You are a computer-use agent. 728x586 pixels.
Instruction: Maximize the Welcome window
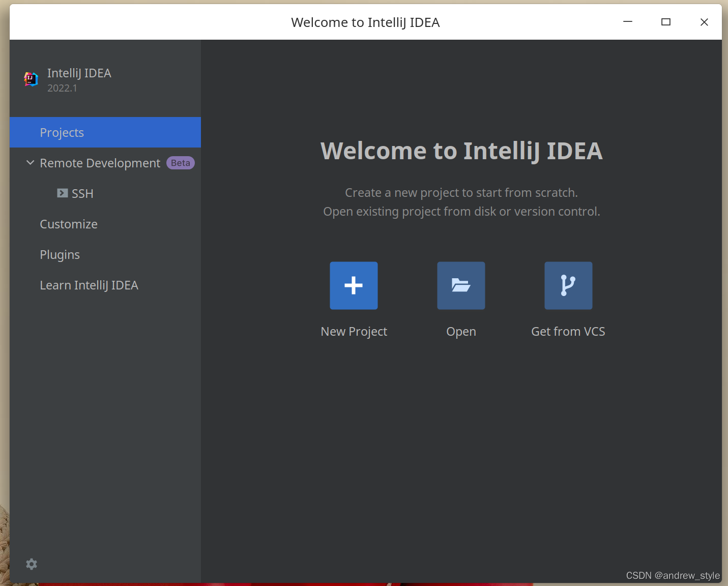[x=666, y=22]
